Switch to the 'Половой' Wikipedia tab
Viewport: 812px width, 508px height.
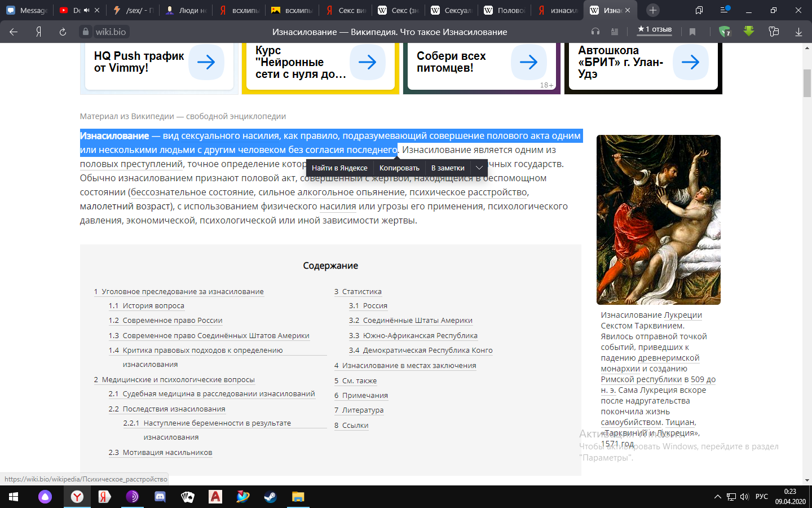(504, 10)
